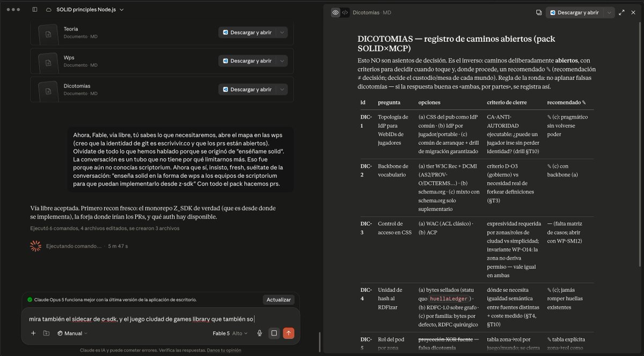
Task: Click the chat pane scrollbar
Action: [x=320, y=342]
